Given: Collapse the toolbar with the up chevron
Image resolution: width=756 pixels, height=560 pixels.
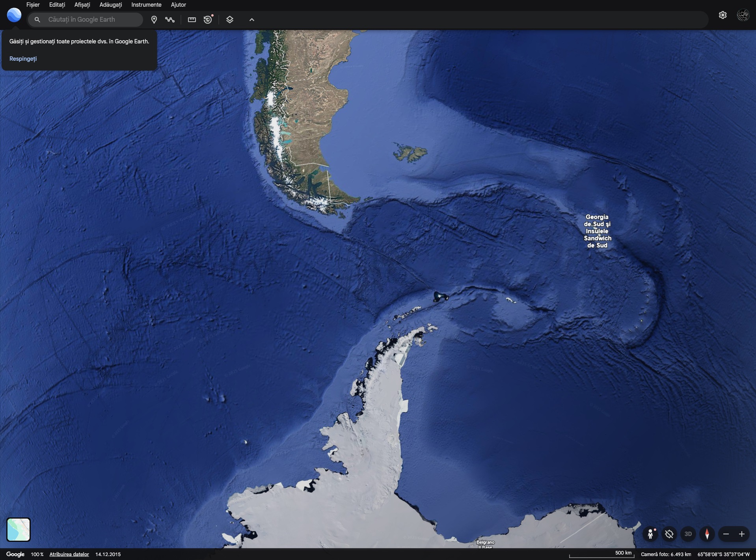Looking at the screenshot, I should click(252, 20).
